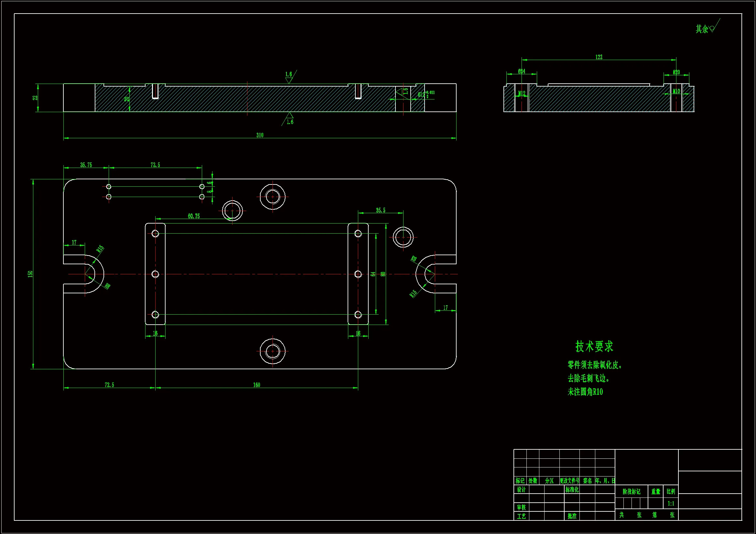Select the 160 hole spacing dimension
Viewport: 756px width, 534px height.
click(x=256, y=385)
